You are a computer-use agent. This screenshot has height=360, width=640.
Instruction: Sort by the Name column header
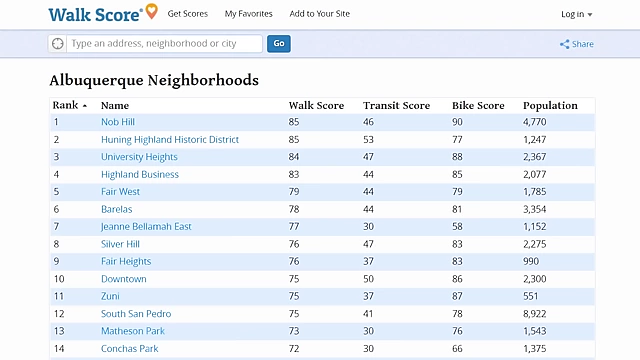click(x=115, y=106)
